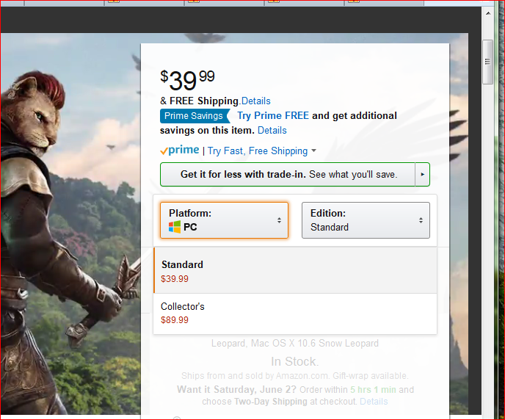The width and height of the screenshot is (505, 420).
Task: Click the Prime Savings badge
Action: 195,116
